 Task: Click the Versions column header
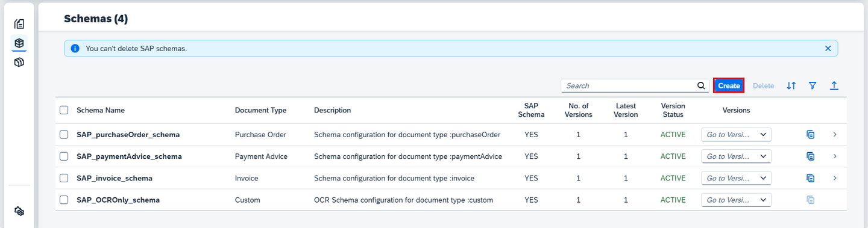click(x=736, y=110)
